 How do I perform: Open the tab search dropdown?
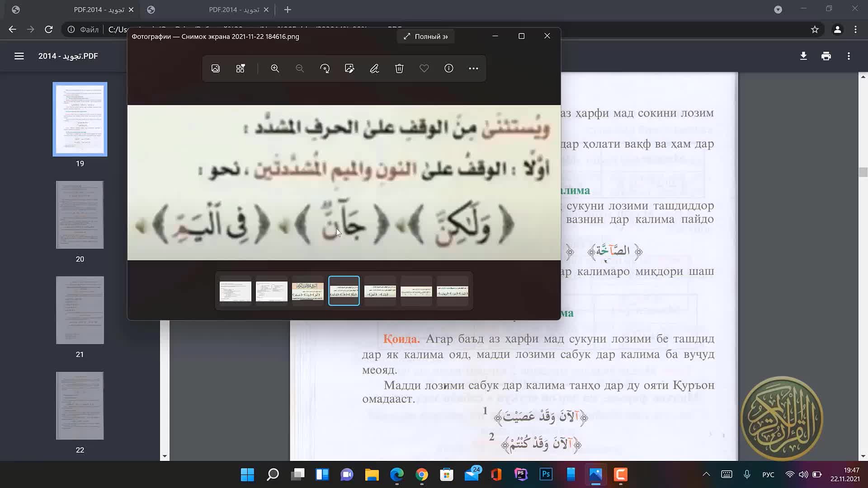click(778, 9)
